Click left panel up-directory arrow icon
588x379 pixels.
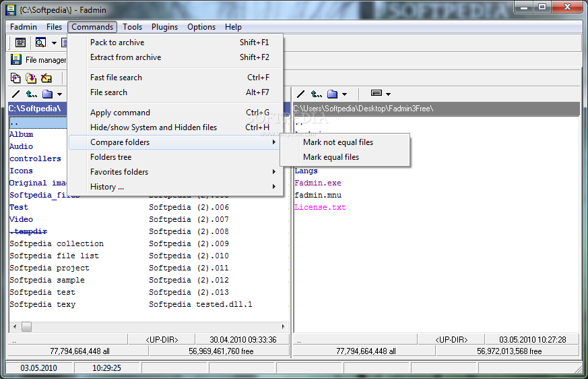coord(32,94)
